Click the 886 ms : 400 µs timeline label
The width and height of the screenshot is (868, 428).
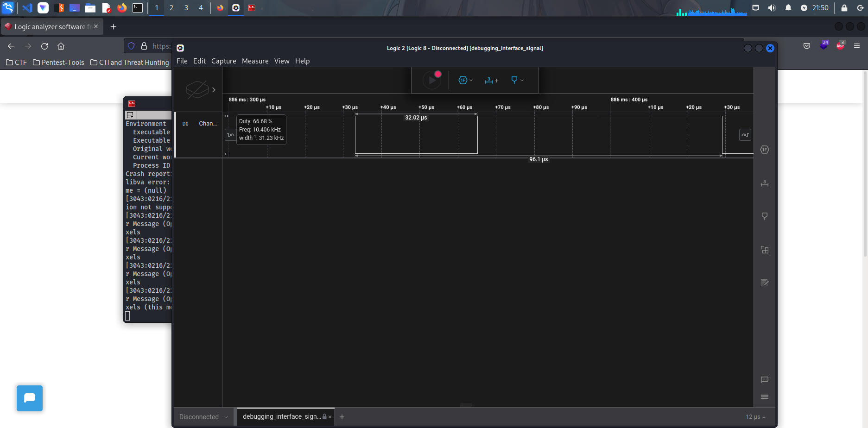click(629, 100)
